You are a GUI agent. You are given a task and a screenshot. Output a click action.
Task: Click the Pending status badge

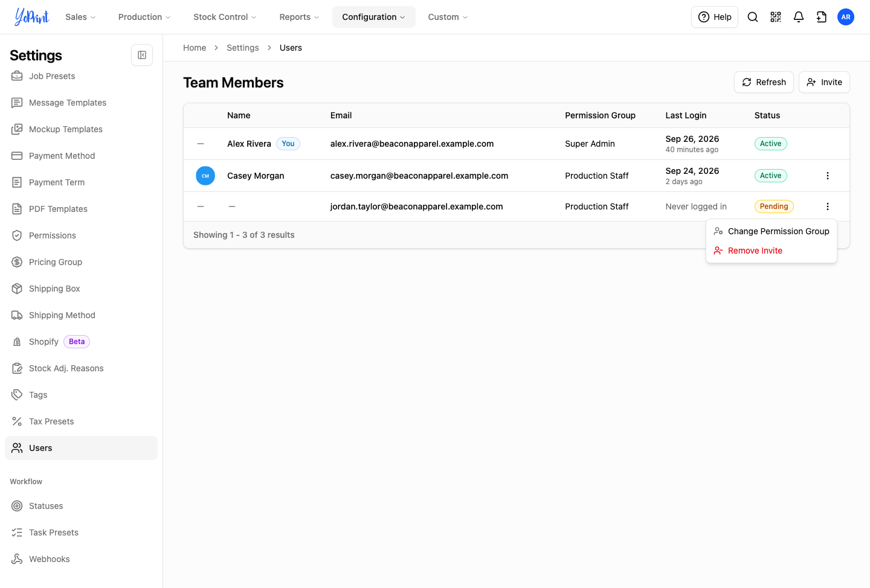click(774, 206)
